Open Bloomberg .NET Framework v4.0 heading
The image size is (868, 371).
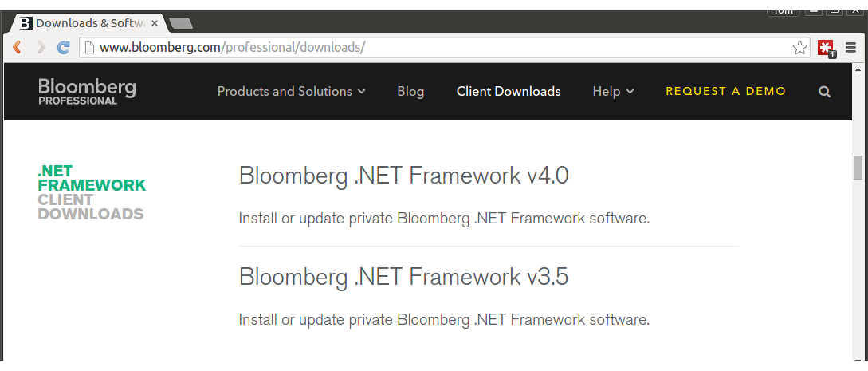click(403, 176)
